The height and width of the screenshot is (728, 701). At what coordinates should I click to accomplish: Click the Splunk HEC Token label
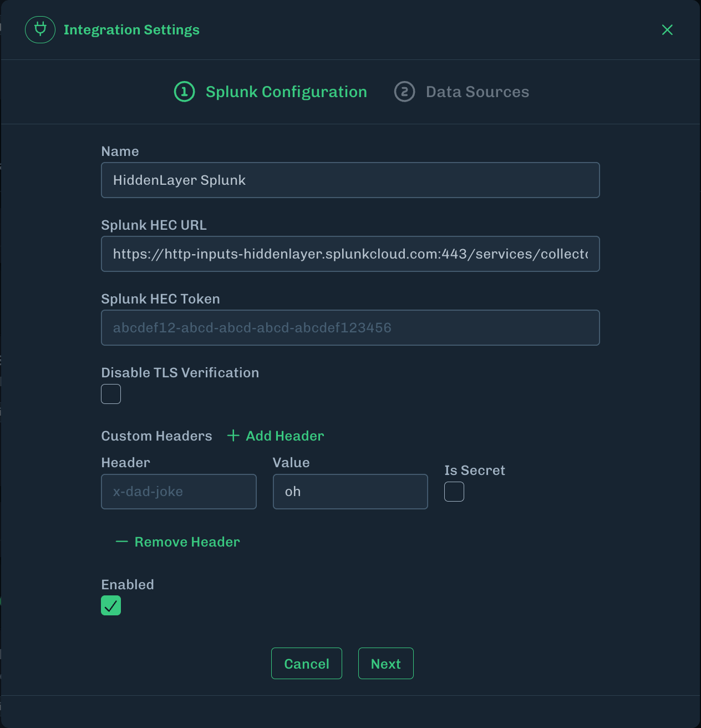[x=160, y=299]
